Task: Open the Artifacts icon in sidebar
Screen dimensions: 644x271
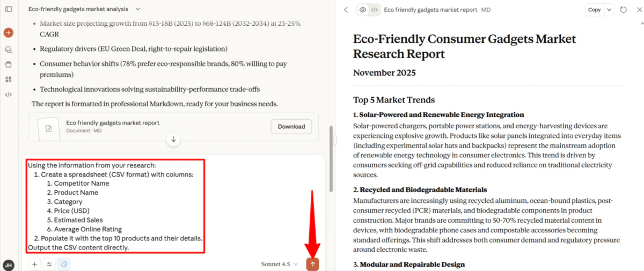Action: [9, 79]
